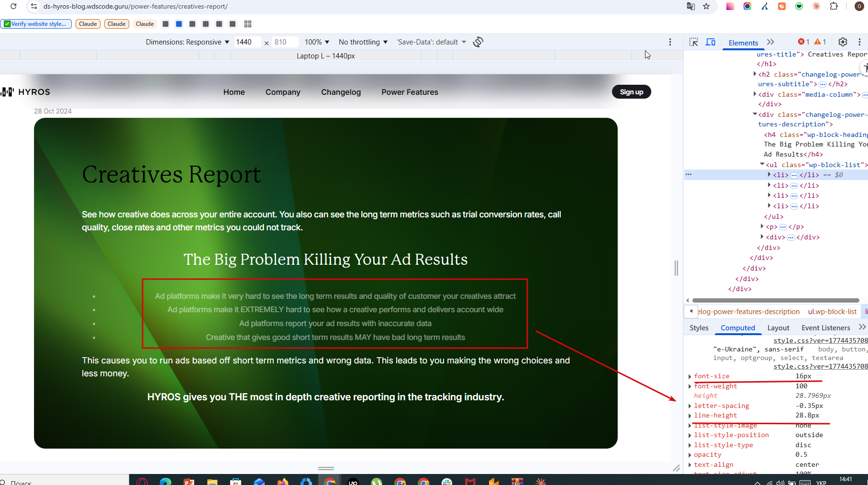Viewport: 868px width, 485px height.
Task: Open the console errors count indicator
Action: click(803, 42)
